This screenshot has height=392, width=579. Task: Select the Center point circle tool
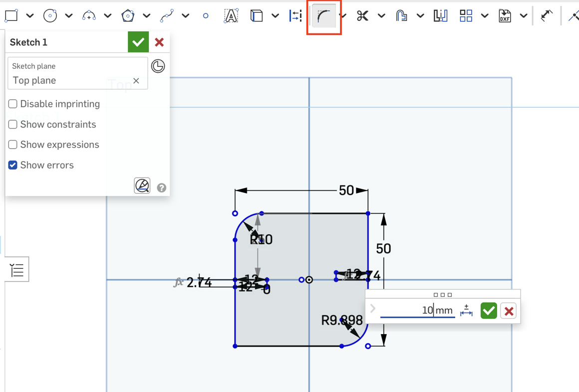(50, 16)
